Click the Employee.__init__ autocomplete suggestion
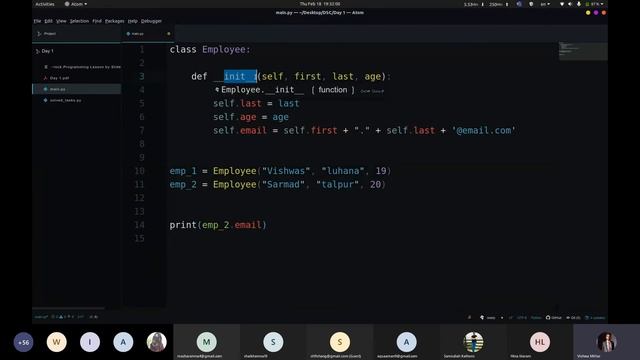Viewport: 640px width, 360px height. pos(300,90)
